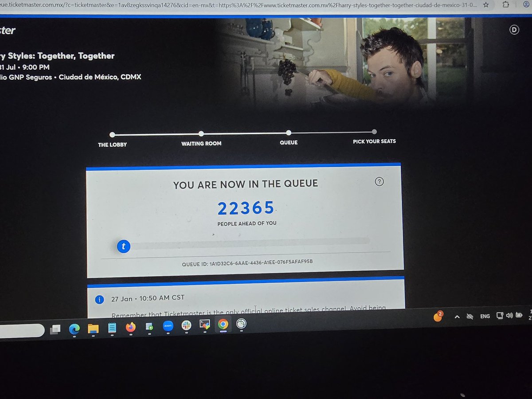Open the Ticketmaster account 'D' icon

[514, 29]
